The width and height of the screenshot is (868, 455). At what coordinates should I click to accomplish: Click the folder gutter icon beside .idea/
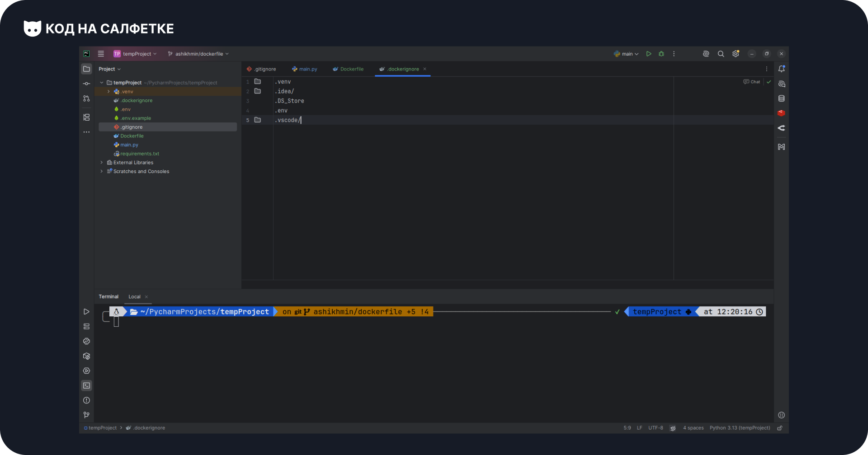pyautogui.click(x=258, y=91)
